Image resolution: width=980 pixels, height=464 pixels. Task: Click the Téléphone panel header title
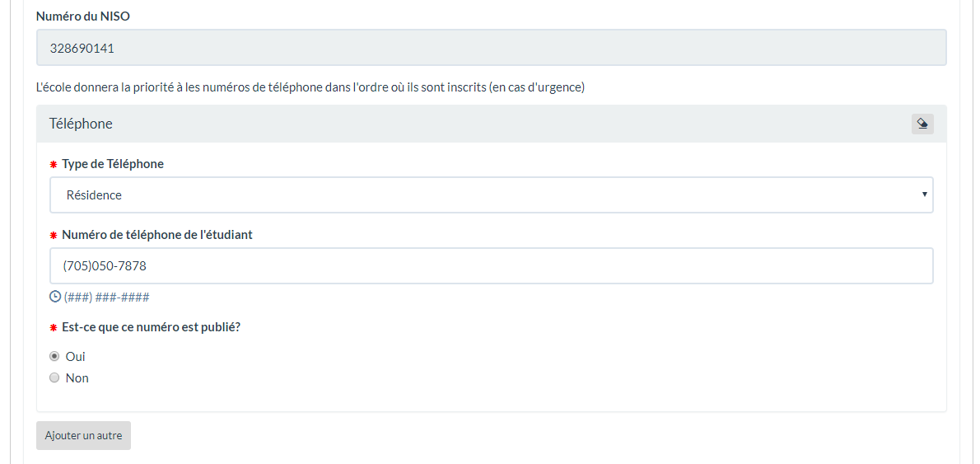pos(81,124)
